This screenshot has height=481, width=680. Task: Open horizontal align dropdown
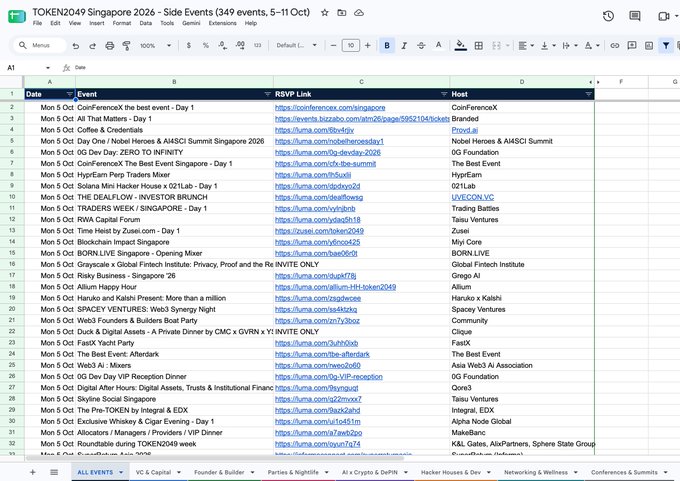coord(526,46)
